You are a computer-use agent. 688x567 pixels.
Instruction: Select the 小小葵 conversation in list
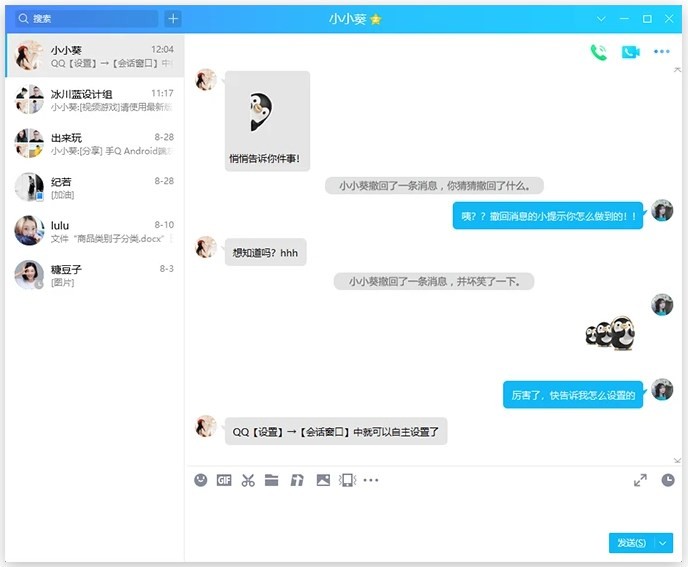coord(95,56)
